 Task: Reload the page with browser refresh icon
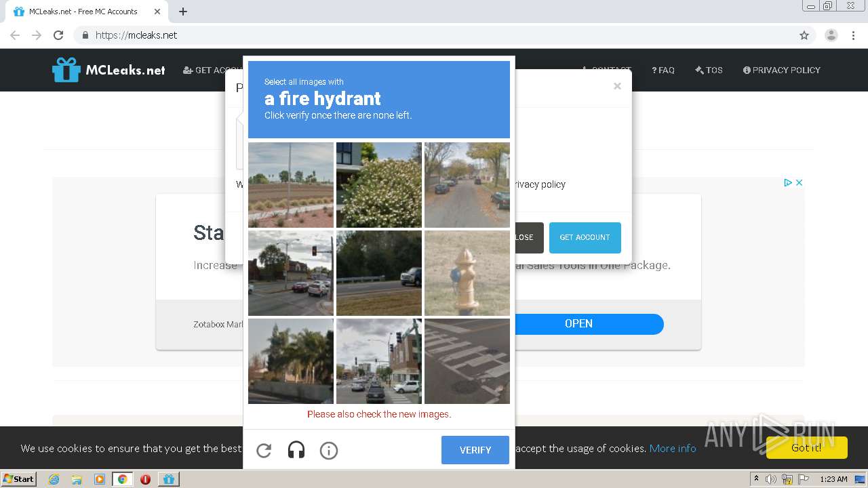(58, 35)
